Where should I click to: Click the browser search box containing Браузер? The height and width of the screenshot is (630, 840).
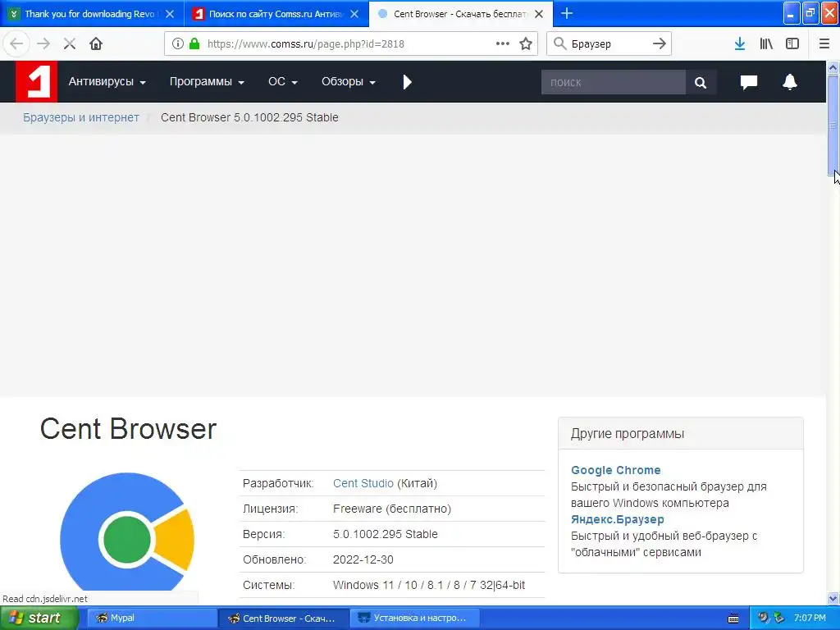(x=609, y=44)
